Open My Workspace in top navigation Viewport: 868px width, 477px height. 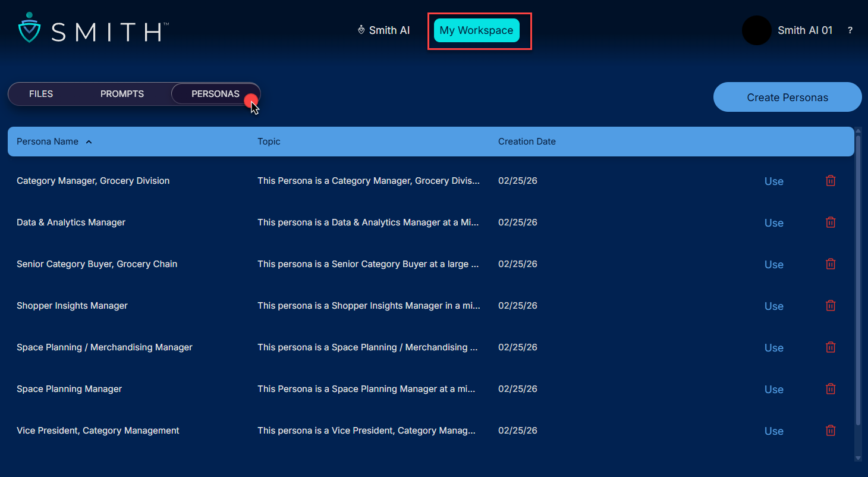pos(476,30)
